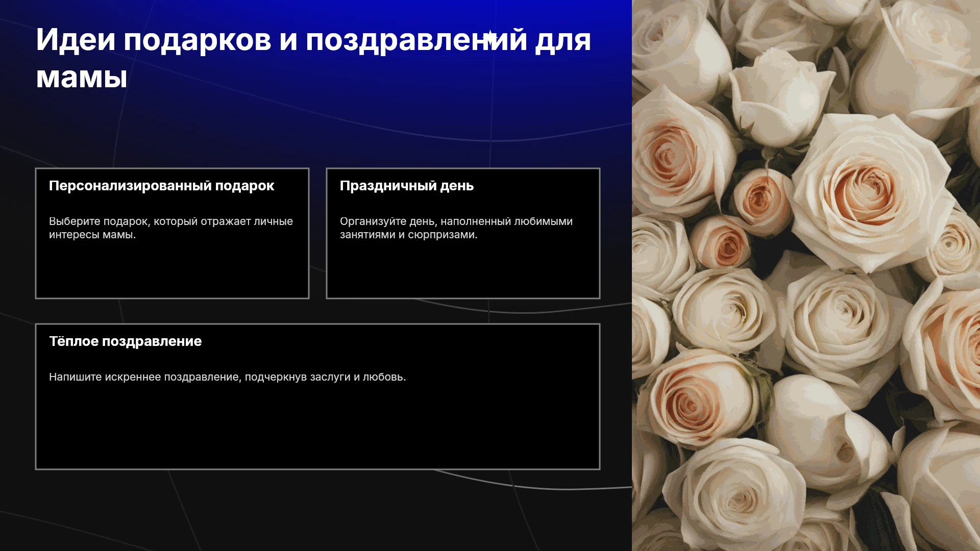Click the word 'мамы' in the title's second line
The height and width of the screenshot is (551, 980).
[82, 78]
